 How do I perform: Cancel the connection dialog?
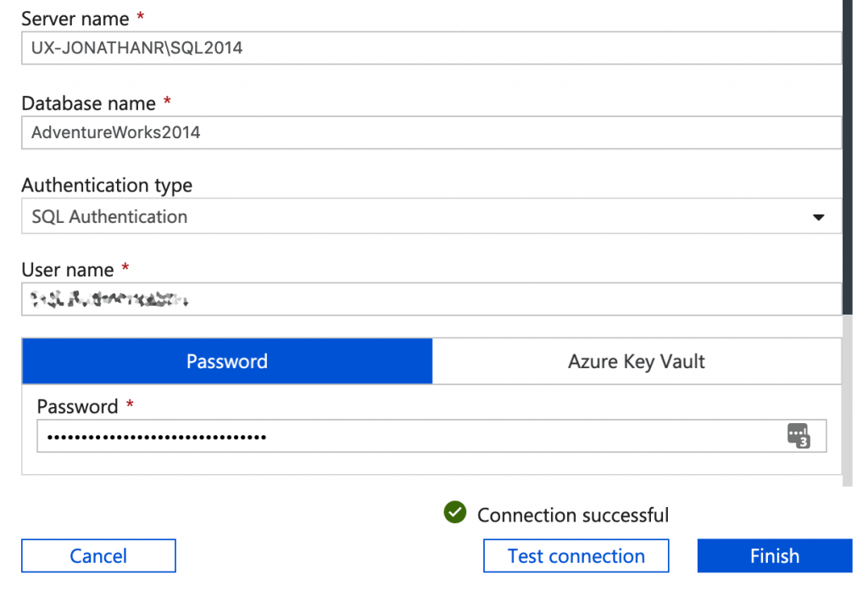(97, 555)
